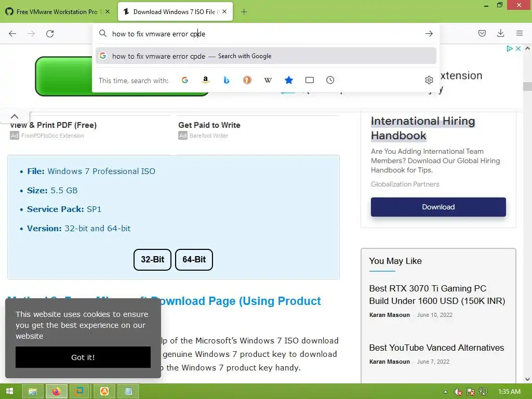Open the Avast orange taskbar icon
The height and width of the screenshot is (399, 532).
[x=104, y=392]
